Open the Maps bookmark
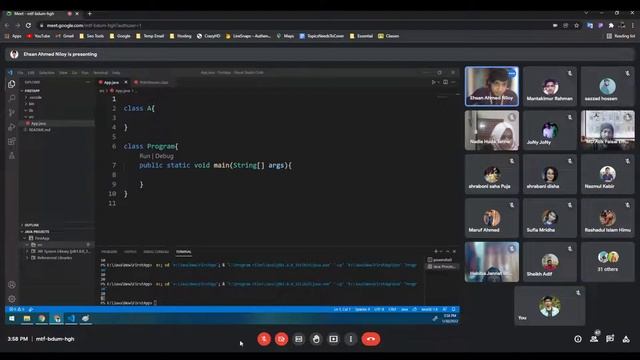 tap(285, 36)
